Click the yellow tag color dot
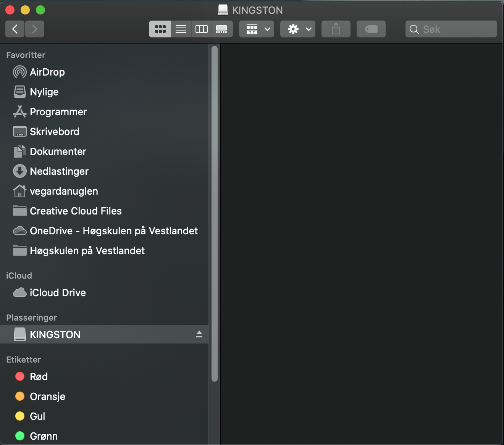 (20, 416)
